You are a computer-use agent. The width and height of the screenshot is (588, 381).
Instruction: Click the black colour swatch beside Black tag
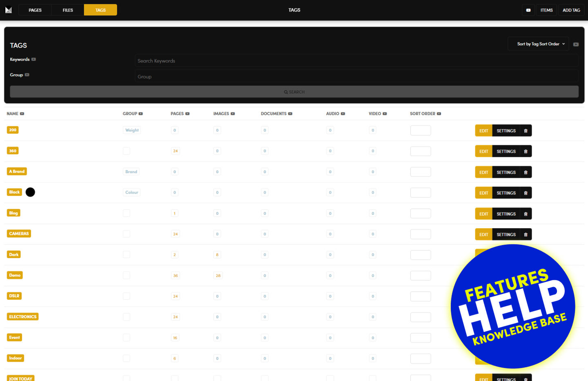click(x=30, y=192)
